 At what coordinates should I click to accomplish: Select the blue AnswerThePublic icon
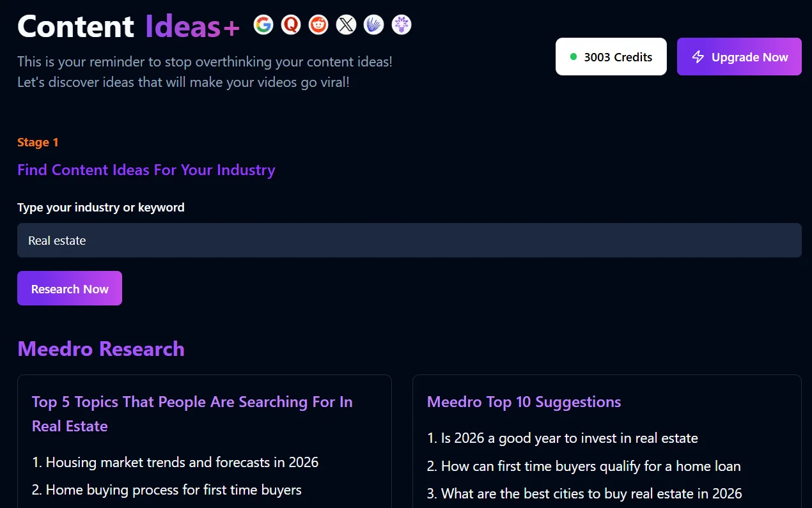(x=373, y=25)
